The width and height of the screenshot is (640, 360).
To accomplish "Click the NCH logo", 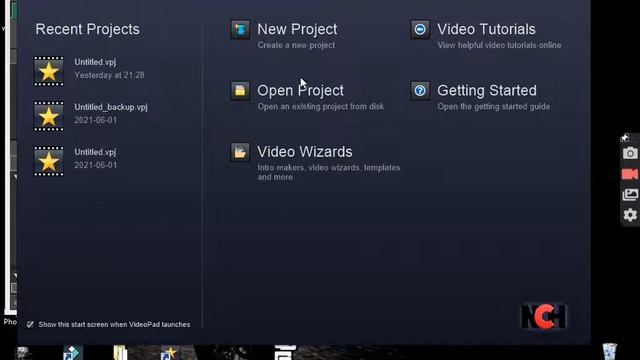I will point(544,316).
